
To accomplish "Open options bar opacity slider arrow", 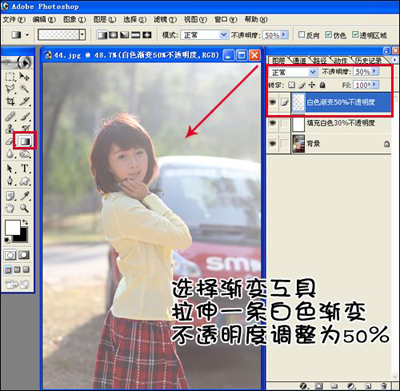I will [284, 35].
